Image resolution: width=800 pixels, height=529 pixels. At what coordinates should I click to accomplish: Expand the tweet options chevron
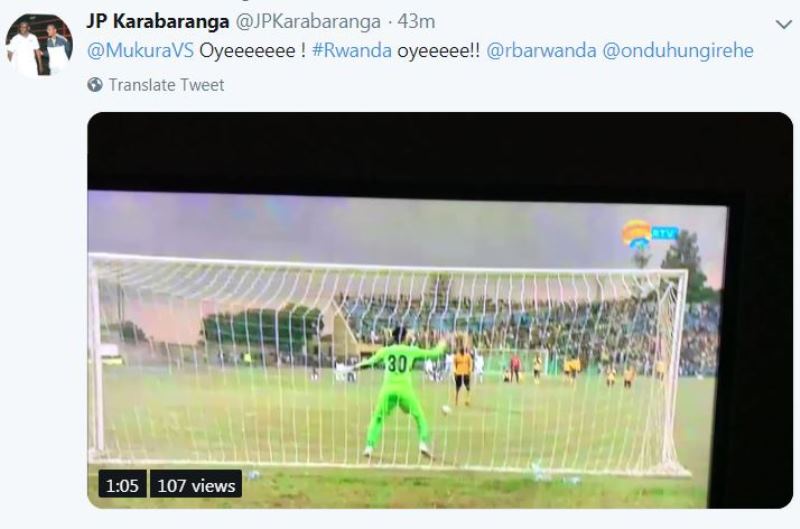point(783,24)
